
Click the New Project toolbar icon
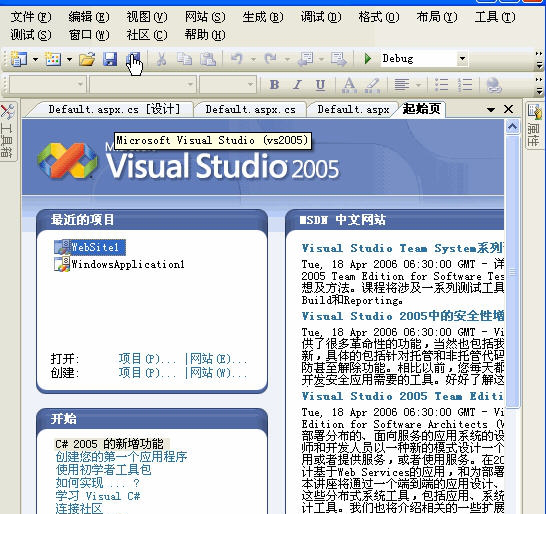[x=18, y=59]
